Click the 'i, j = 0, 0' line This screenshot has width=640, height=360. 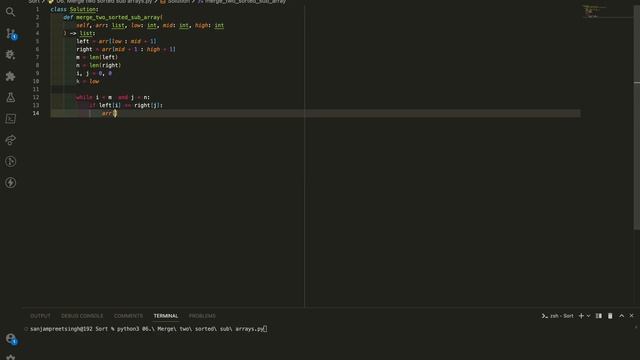[94, 73]
